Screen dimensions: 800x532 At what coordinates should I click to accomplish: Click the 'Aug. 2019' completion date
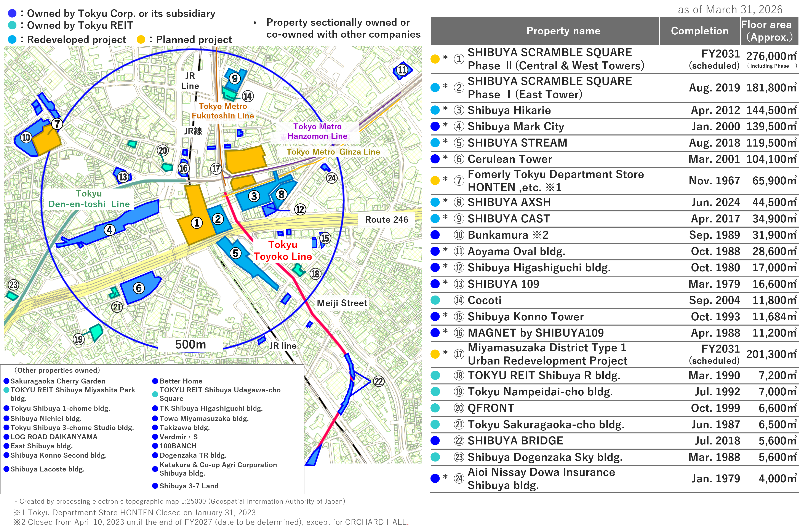(714, 88)
